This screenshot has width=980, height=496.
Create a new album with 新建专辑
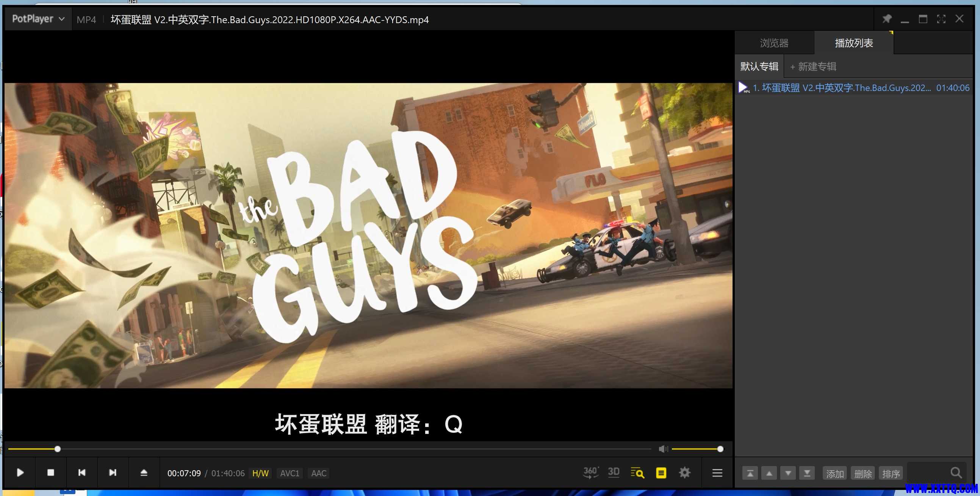tap(813, 67)
